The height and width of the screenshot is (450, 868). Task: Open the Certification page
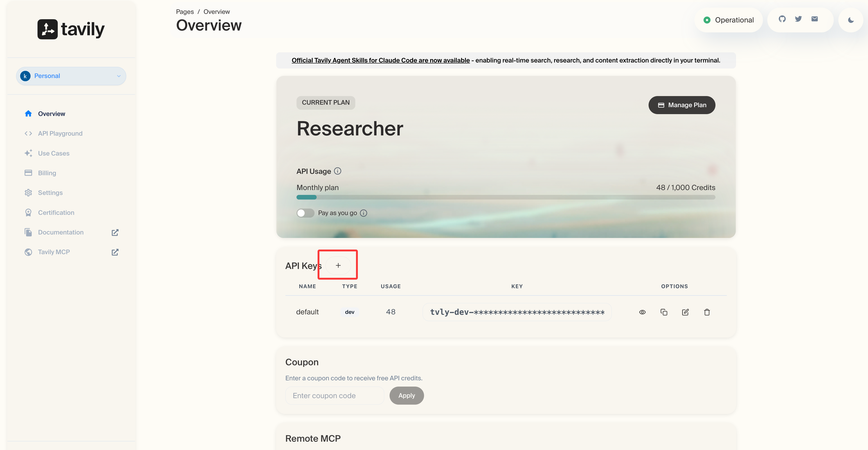[56, 213]
